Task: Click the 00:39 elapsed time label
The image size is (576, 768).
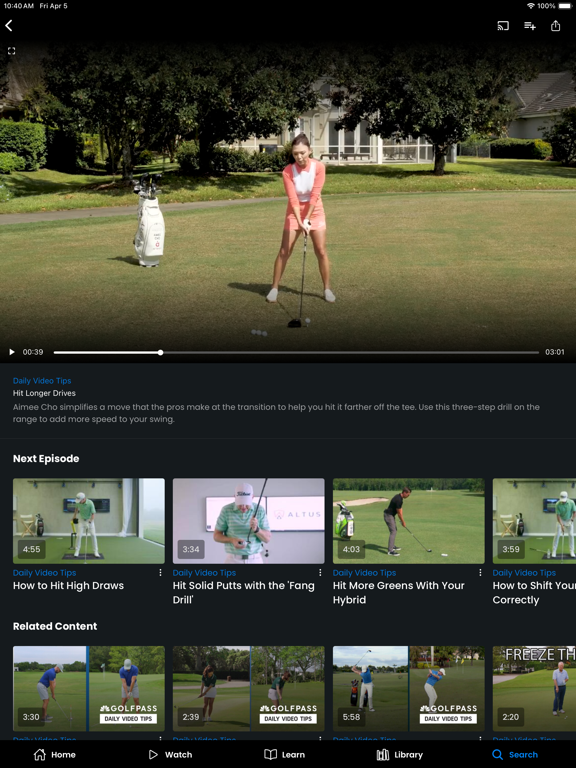Action: pos(33,352)
